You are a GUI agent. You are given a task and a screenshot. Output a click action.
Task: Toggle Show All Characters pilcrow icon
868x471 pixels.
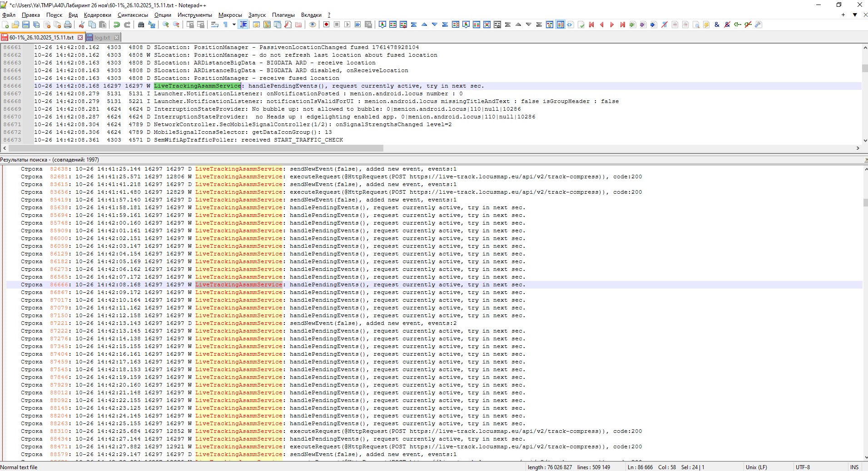point(225,25)
